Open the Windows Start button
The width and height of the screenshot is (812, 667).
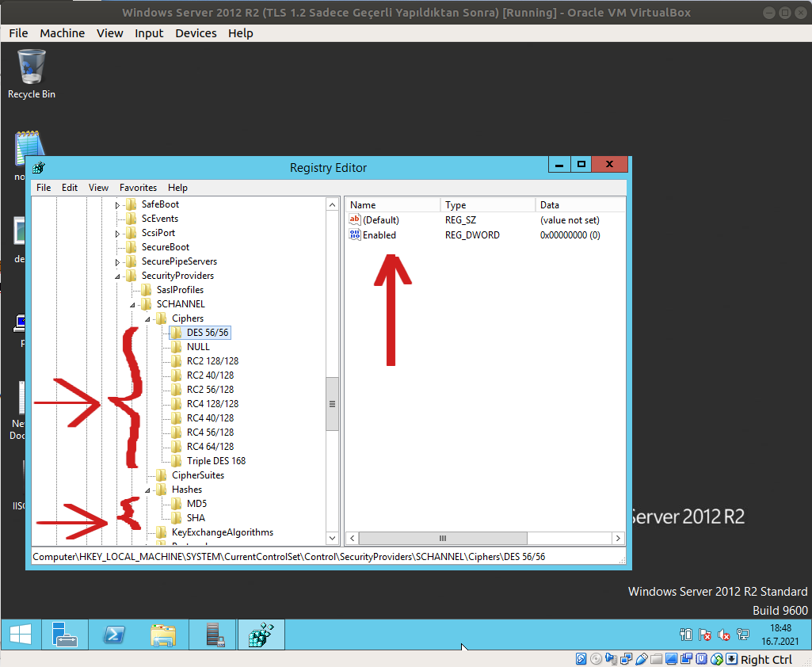[x=21, y=635]
